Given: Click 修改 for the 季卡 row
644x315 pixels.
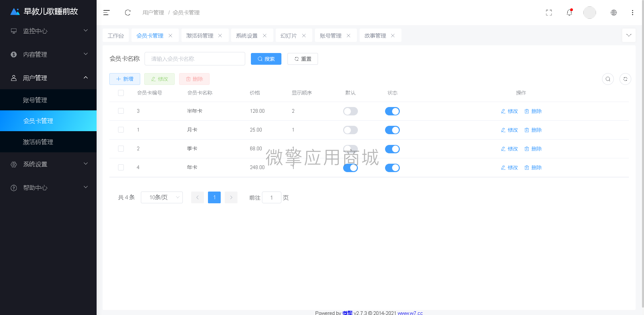Looking at the screenshot, I should coord(509,149).
